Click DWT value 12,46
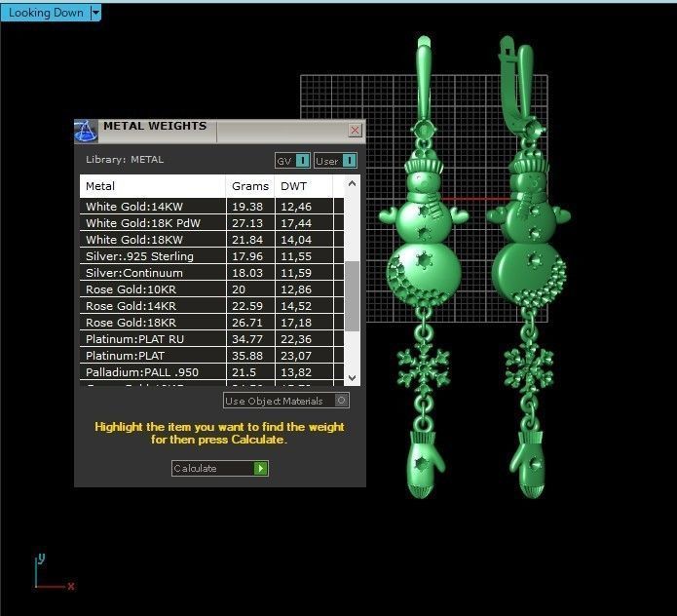677x616 pixels. point(296,207)
